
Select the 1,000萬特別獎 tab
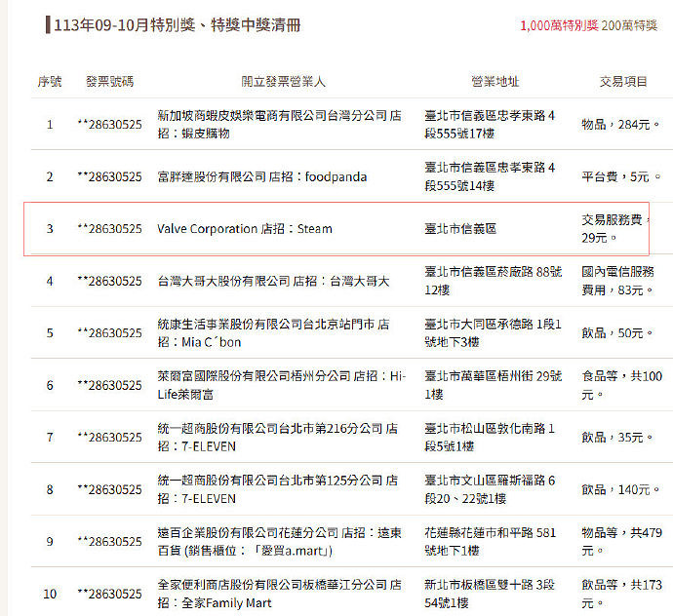click(559, 25)
